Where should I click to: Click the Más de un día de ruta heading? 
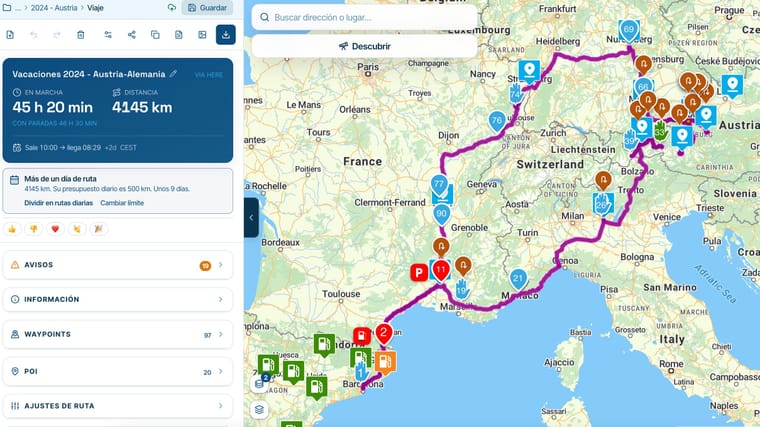click(x=61, y=179)
